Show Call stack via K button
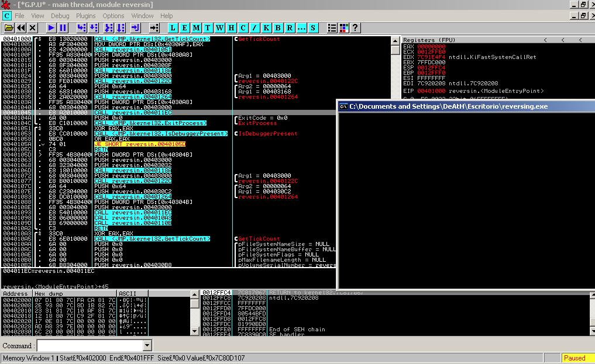595x364 pixels. point(266,28)
